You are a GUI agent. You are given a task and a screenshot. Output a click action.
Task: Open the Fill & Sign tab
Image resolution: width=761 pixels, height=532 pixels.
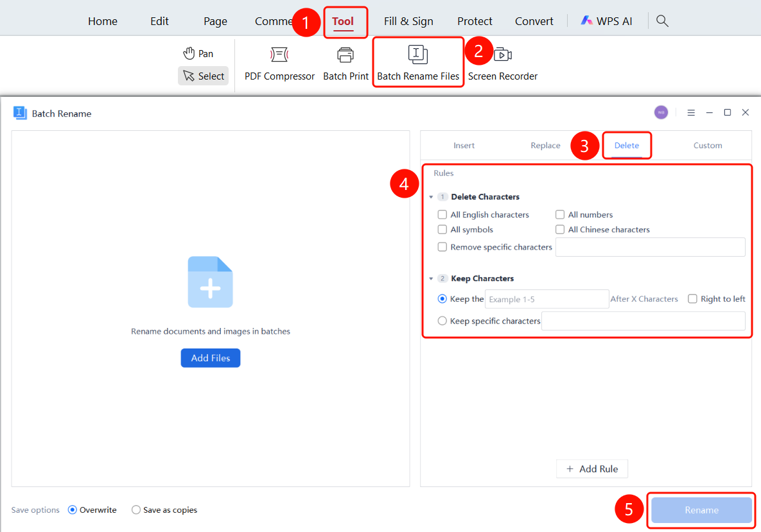click(x=408, y=21)
